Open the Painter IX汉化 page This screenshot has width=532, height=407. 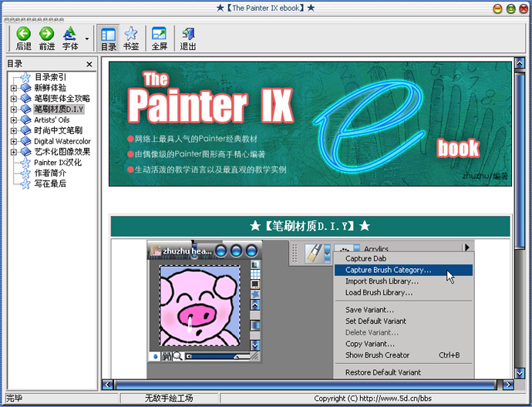[58, 163]
